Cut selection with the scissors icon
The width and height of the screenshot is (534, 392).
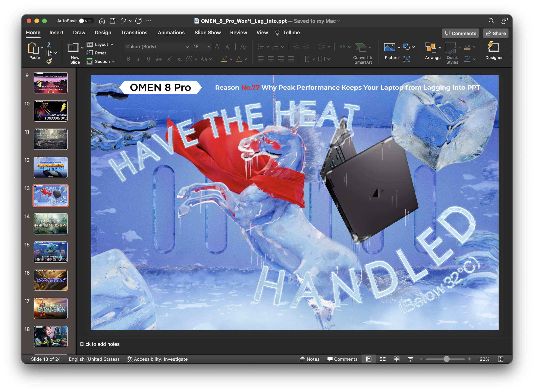49,44
